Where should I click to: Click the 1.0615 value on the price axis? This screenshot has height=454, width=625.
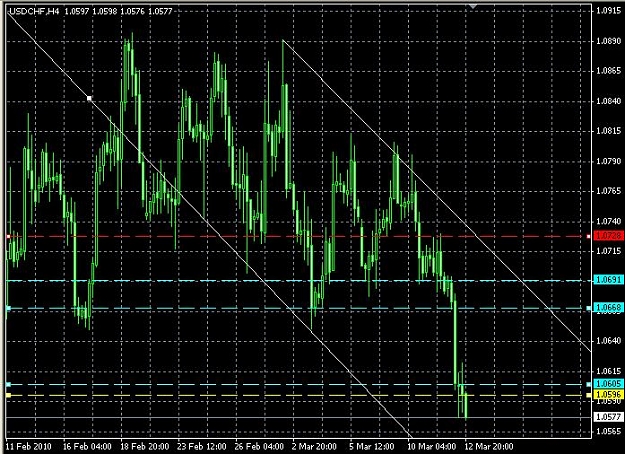(x=608, y=371)
